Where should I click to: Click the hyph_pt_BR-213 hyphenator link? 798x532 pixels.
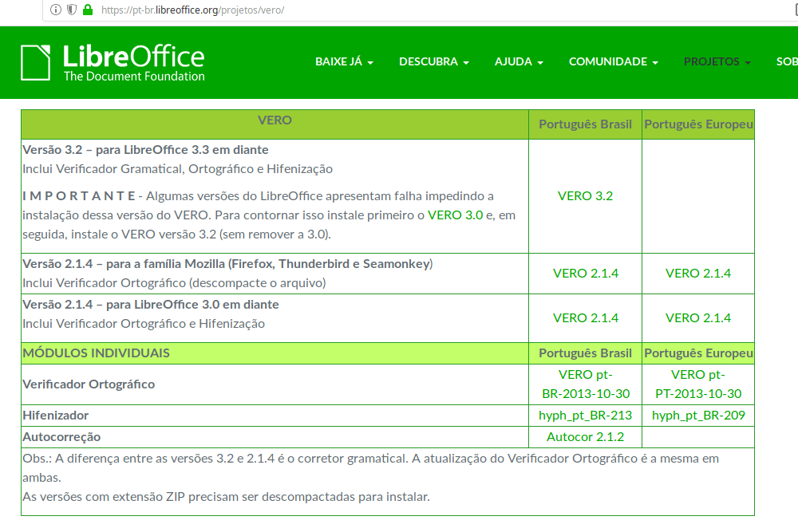[x=585, y=416]
